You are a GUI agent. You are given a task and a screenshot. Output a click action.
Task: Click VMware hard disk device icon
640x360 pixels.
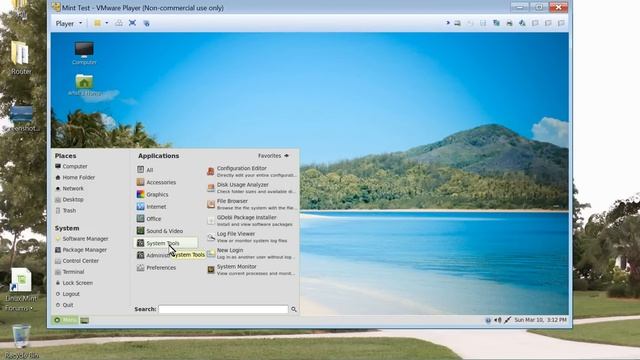(457, 23)
